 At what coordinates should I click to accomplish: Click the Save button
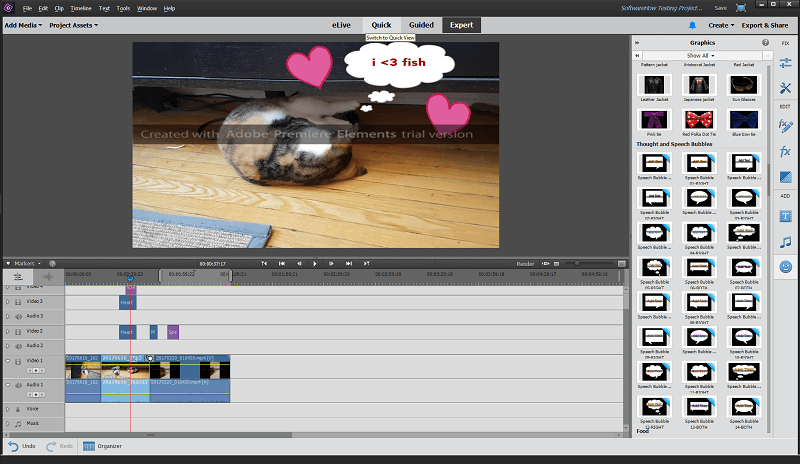(720, 8)
